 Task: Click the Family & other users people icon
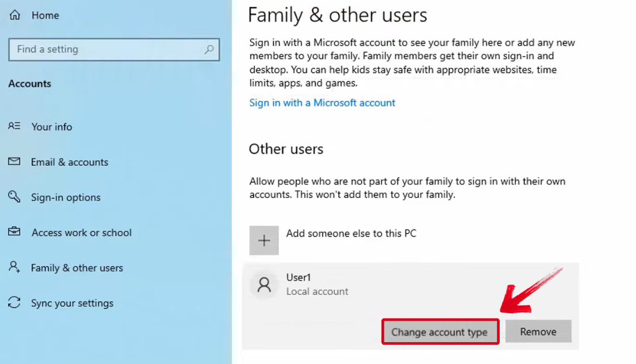(x=13, y=268)
